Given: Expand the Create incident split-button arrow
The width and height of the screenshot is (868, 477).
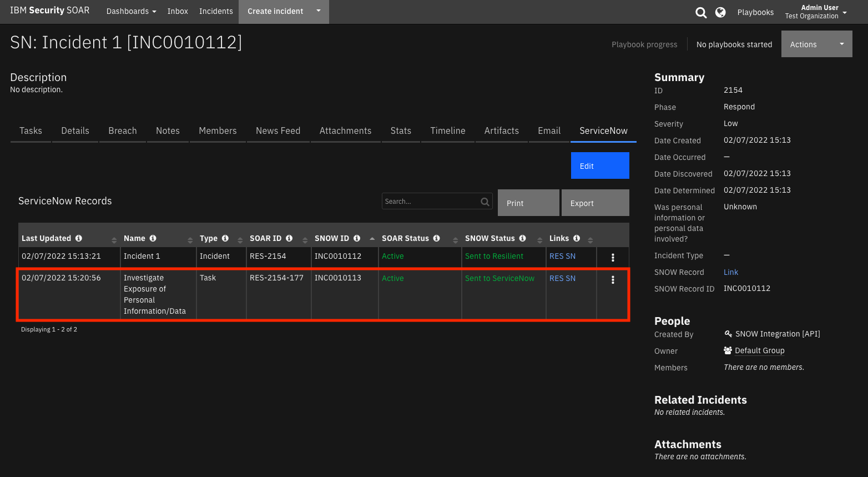Looking at the screenshot, I should (x=318, y=11).
